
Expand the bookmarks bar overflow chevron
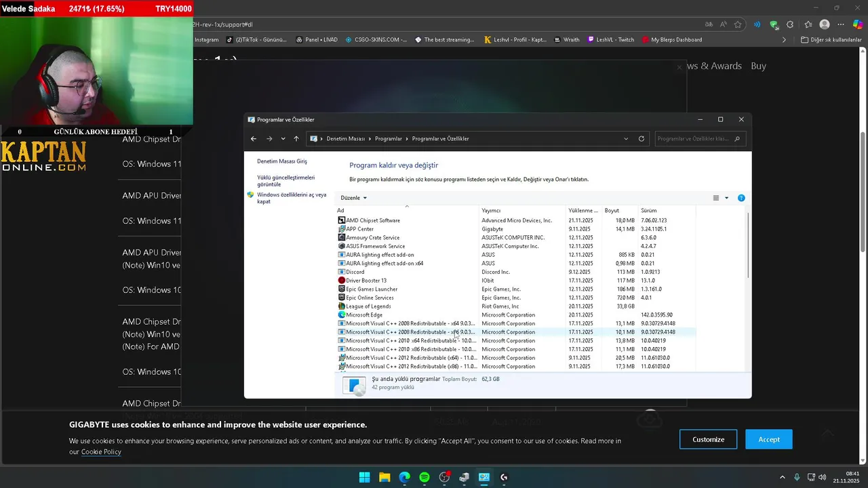pyautogui.click(x=784, y=40)
